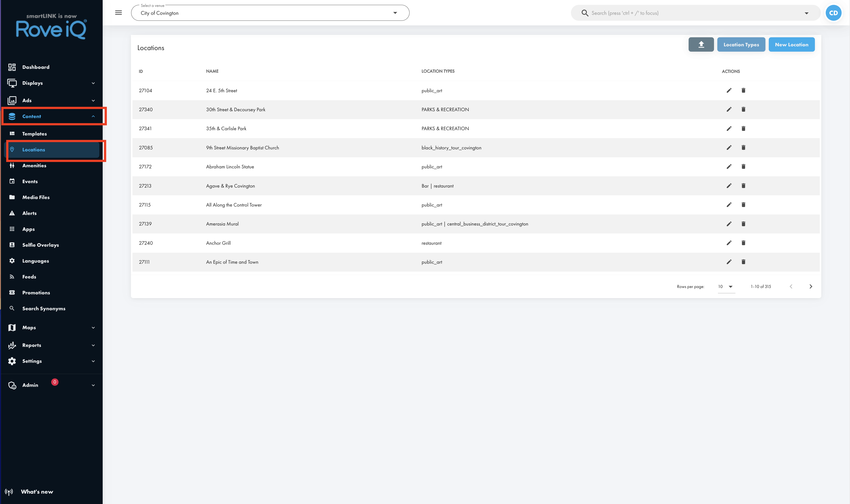Delete Abraham Lincoln Statue location
Image resolution: width=850 pixels, height=504 pixels.
coord(743,166)
